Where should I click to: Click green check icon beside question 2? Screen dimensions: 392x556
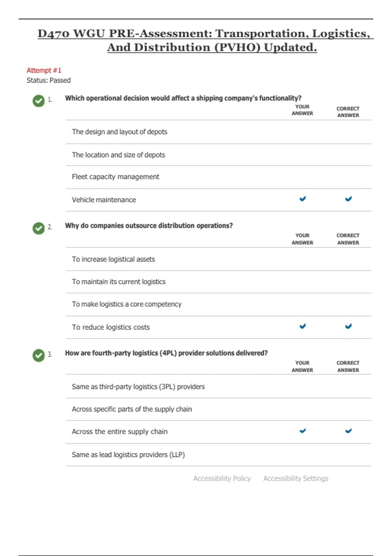click(39, 228)
